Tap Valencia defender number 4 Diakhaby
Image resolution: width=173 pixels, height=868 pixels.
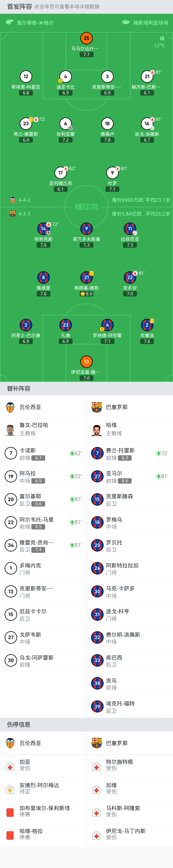click(x=66, y=77)
